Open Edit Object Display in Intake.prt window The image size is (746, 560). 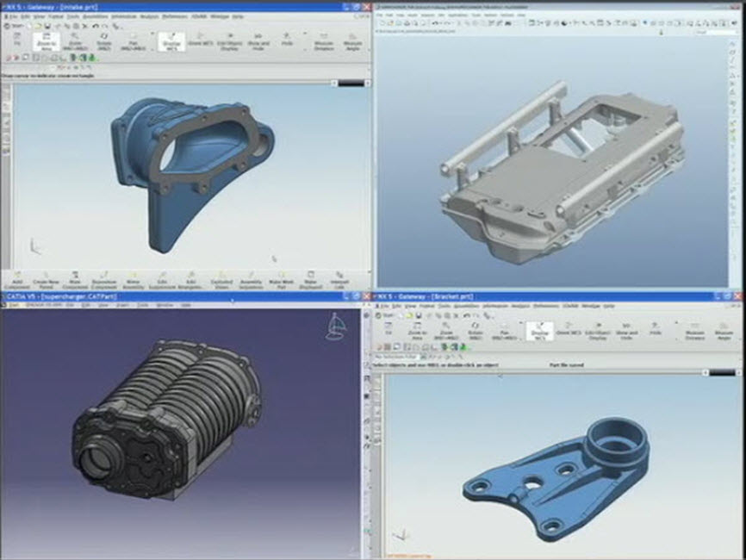tap(229, 41)
